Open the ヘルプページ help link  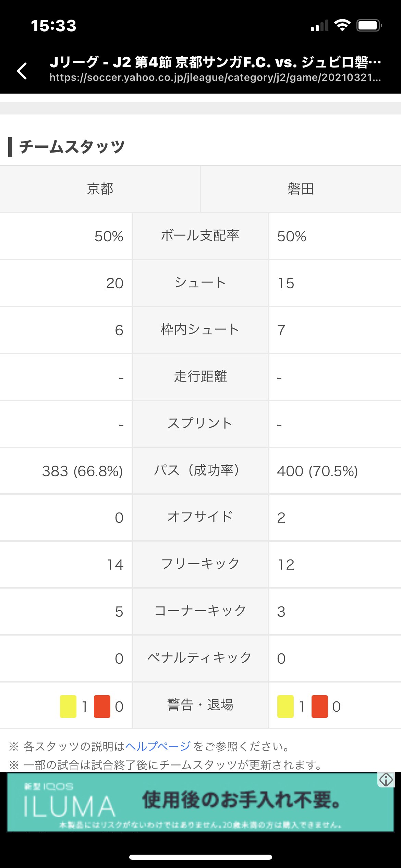158,746
